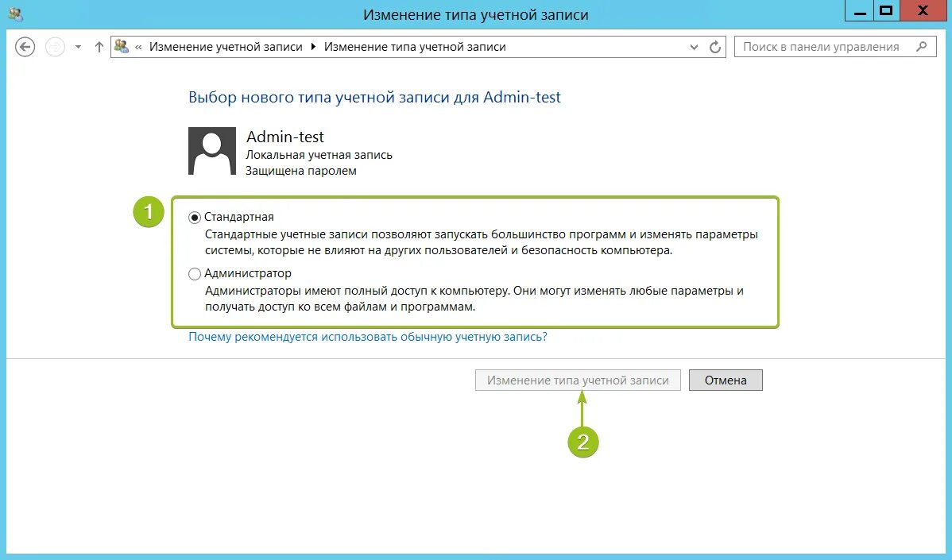Viewport: 952px width, 560px height.
Task: Maximize the window
Action: (x=886, y=11)
